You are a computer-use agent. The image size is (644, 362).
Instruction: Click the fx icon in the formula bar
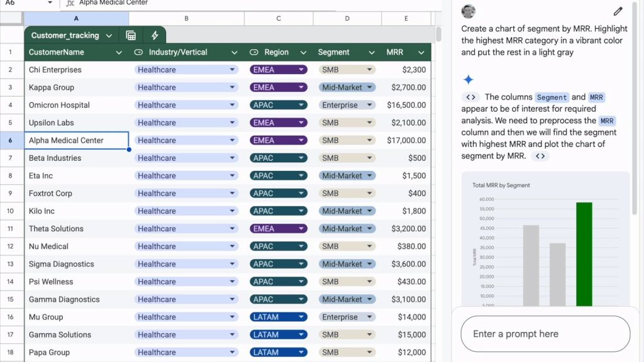pyautogui.click(x=70, y=2)
